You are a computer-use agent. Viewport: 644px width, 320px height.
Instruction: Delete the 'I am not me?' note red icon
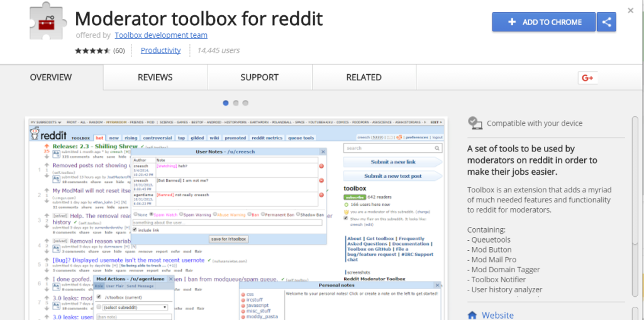click(x=321, y=180)
